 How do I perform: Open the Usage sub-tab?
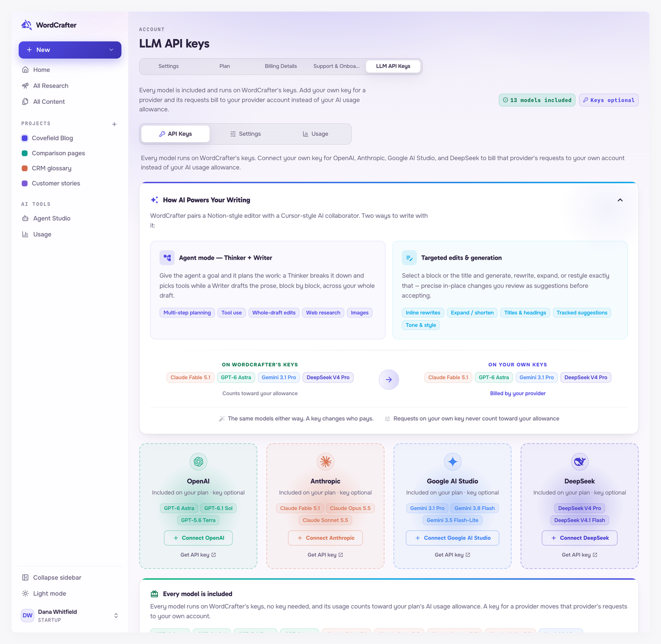click(316, 134)
